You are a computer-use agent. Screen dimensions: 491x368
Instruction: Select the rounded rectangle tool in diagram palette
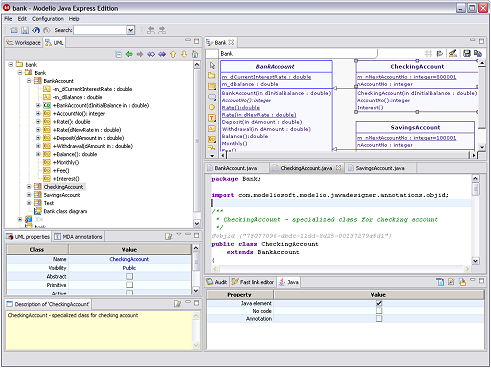pyautogui.click(x=212, y=97)
